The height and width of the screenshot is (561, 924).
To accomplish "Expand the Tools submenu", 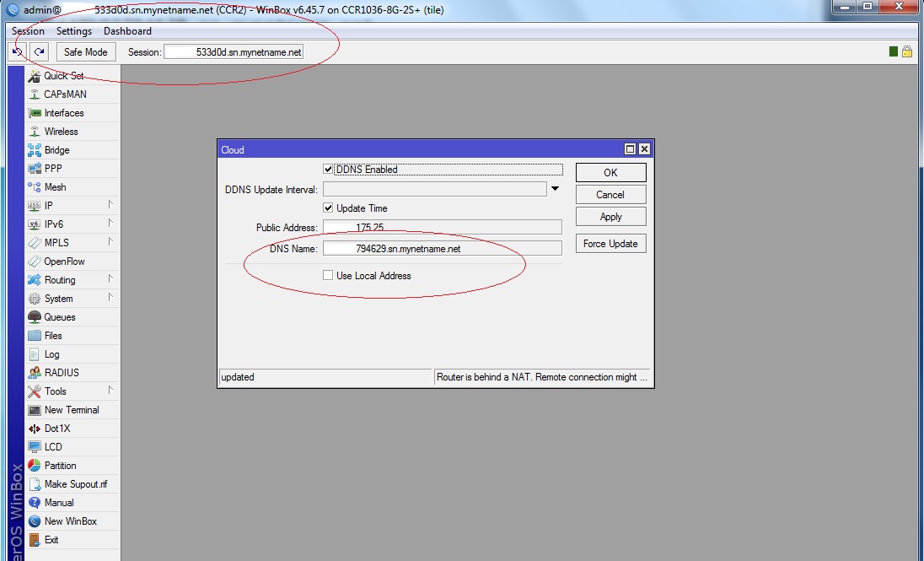I will [x=110, y=391].
